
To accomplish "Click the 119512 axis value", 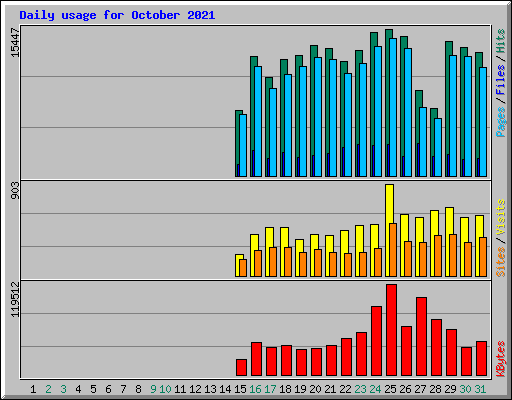I will click(15, 299).
